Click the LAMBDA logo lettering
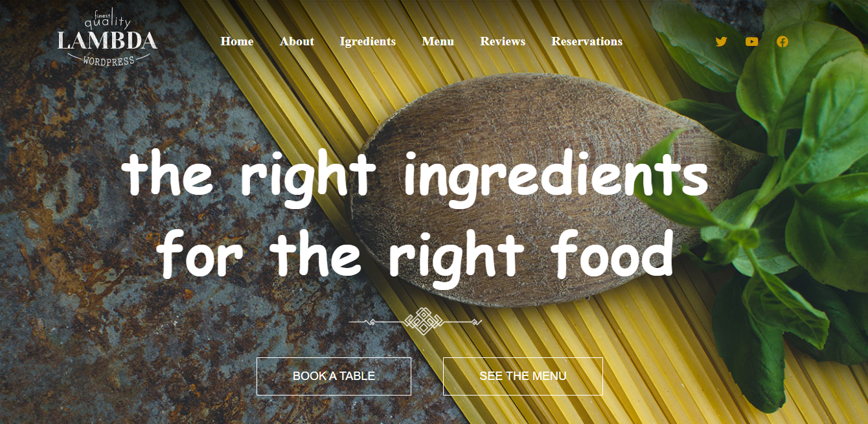 [x=107, y=41]
